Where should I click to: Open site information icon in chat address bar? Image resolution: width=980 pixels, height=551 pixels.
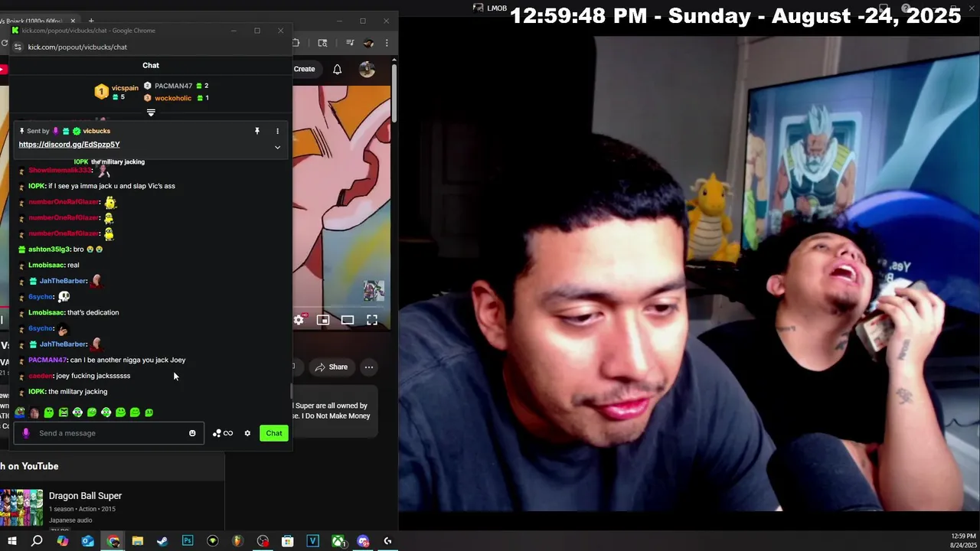(18, 47)
